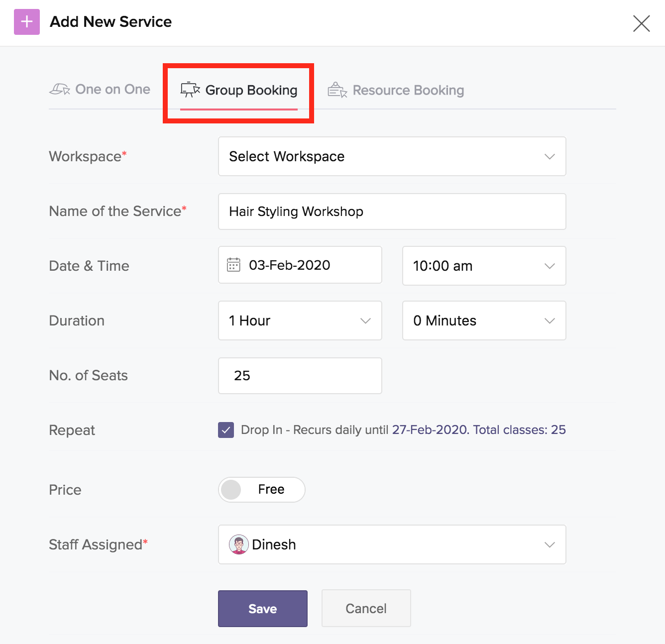The width and height of the screenshot is (665, 644).
Task: Click the Resource Booking icon
Action: click(x=337, y=90)
